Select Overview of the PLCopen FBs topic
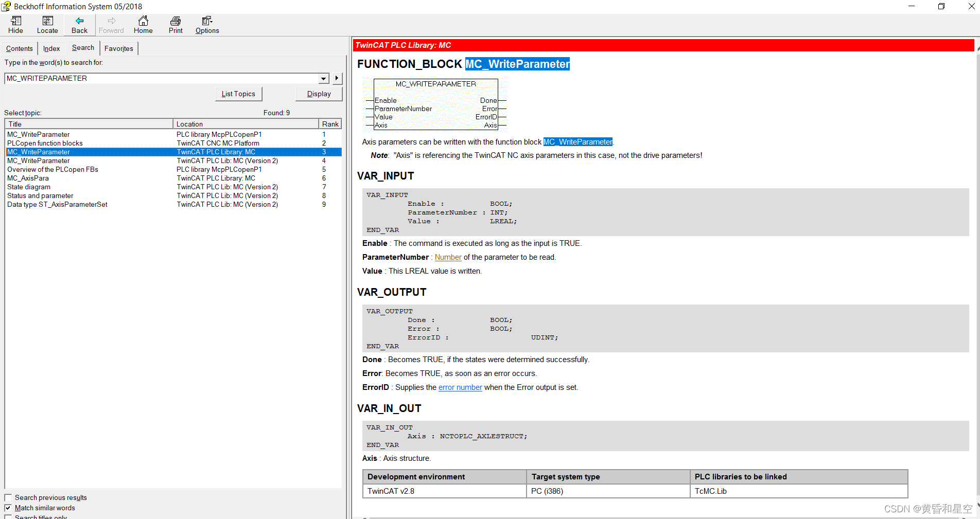 click(173, 169)
